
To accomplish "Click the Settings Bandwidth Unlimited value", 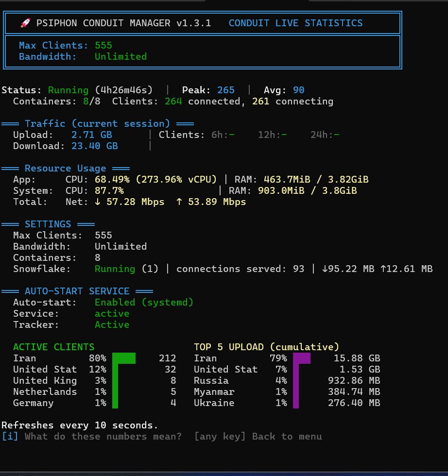I will (x=121, y=247).
